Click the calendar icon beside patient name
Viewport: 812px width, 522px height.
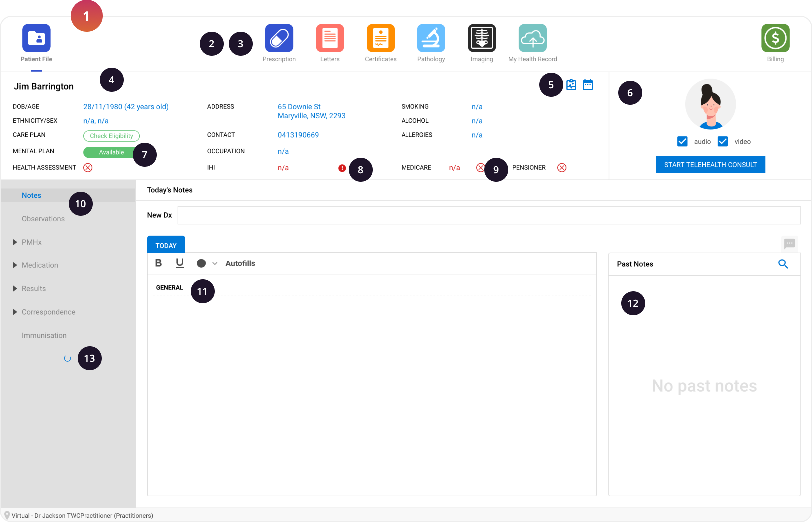pyautogui.click(x=588, y=85)
